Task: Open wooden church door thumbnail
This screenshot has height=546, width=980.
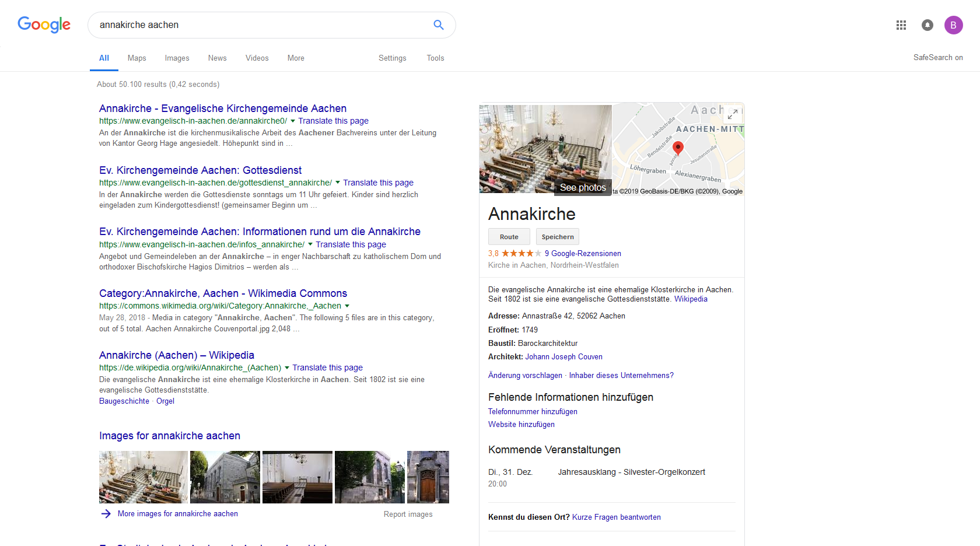Action: tap(428, 477)
